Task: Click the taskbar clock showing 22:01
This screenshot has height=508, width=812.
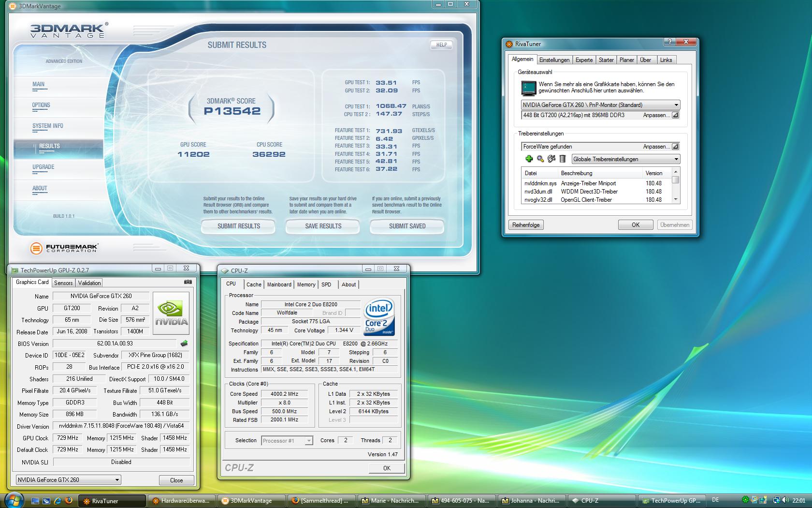Action: [x=799, y=501]
